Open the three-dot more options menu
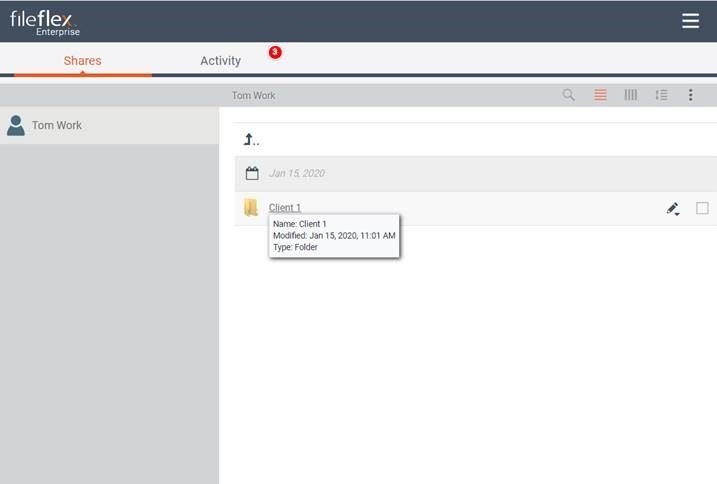 690,95
